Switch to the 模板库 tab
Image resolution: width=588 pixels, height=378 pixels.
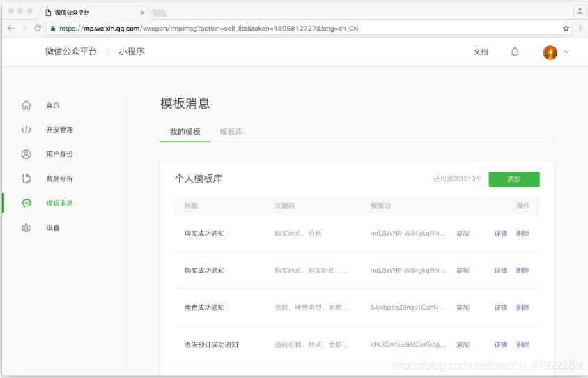pos(231,132)
